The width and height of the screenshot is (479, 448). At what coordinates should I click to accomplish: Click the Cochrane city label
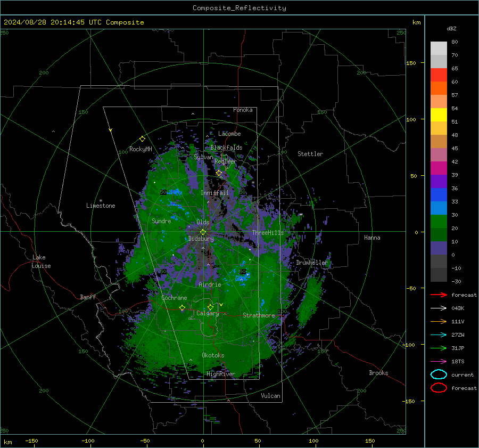pyautogui.click(x=174, y=298)
